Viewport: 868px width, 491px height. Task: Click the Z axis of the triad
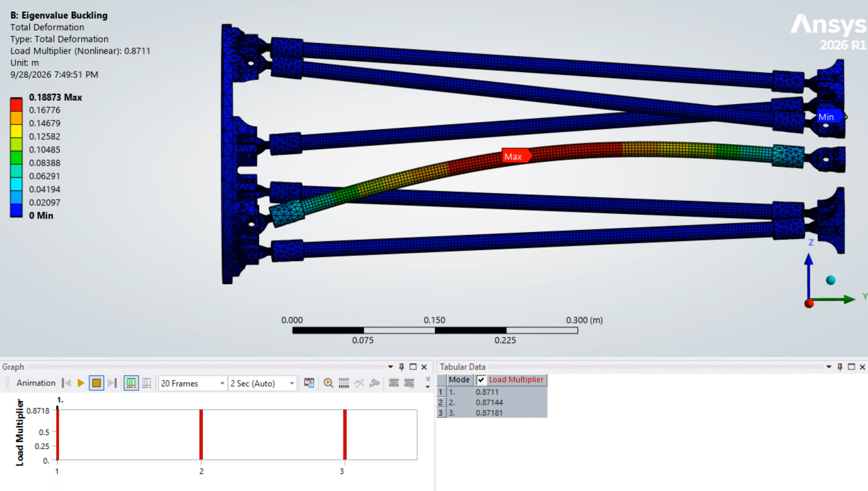[809, 276]
